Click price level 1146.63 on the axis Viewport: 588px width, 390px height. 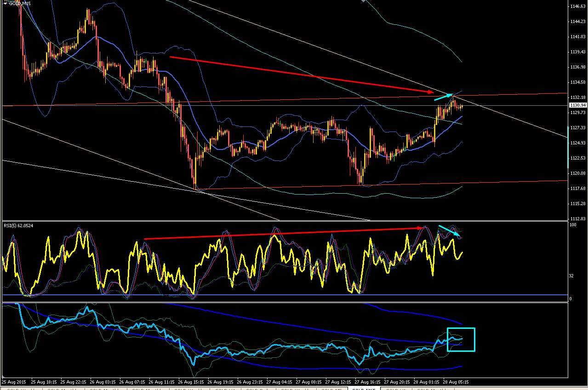tap(577, 6)
